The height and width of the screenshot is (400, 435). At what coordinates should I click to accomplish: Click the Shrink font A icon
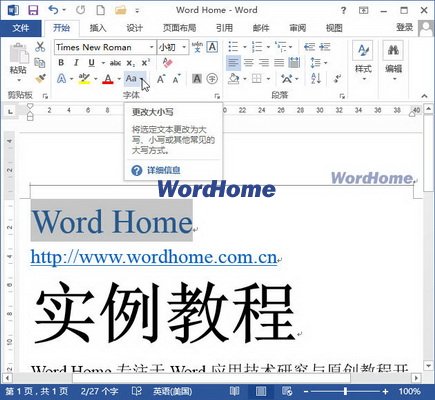pos(176,79)
